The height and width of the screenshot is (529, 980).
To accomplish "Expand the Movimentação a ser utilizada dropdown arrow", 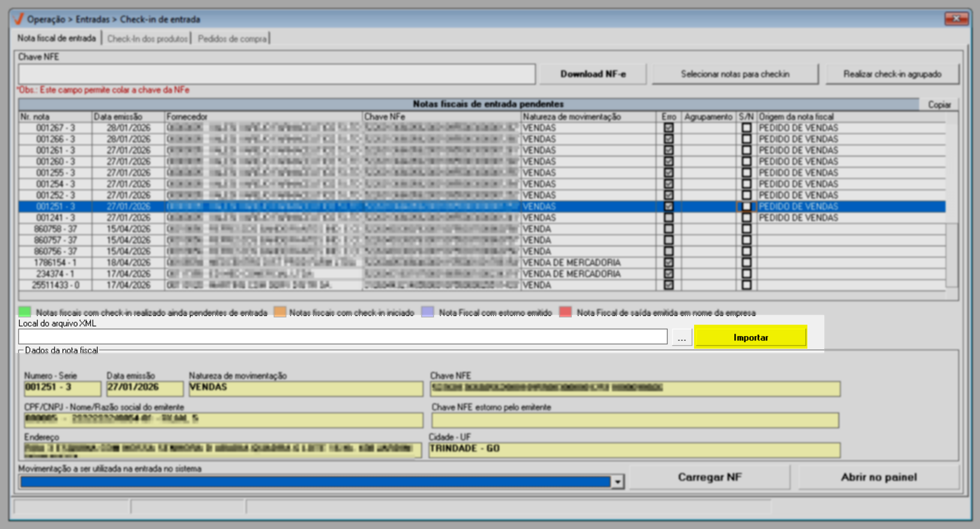I will 617,482.
